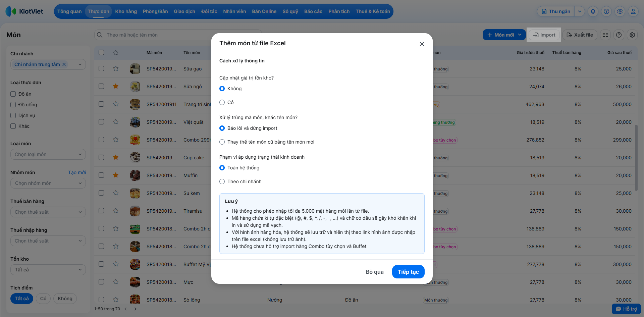Click the favorites star in table header
The image size is (644, 317).
tap(116, 52)
